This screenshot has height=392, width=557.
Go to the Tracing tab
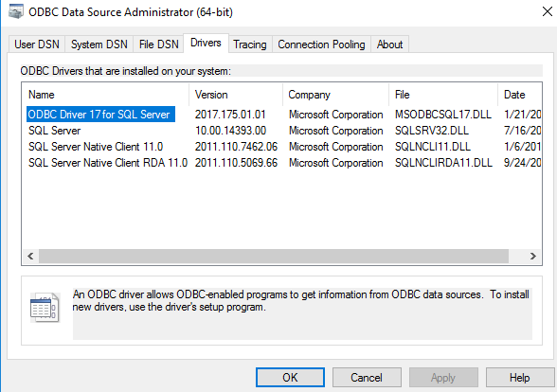250,45
